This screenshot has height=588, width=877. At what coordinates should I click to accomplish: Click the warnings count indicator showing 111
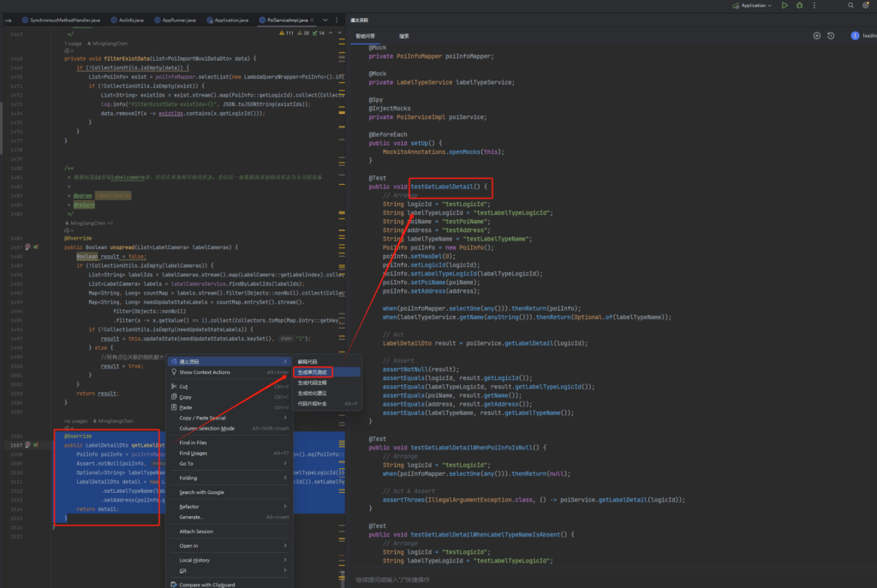(287, 33)
